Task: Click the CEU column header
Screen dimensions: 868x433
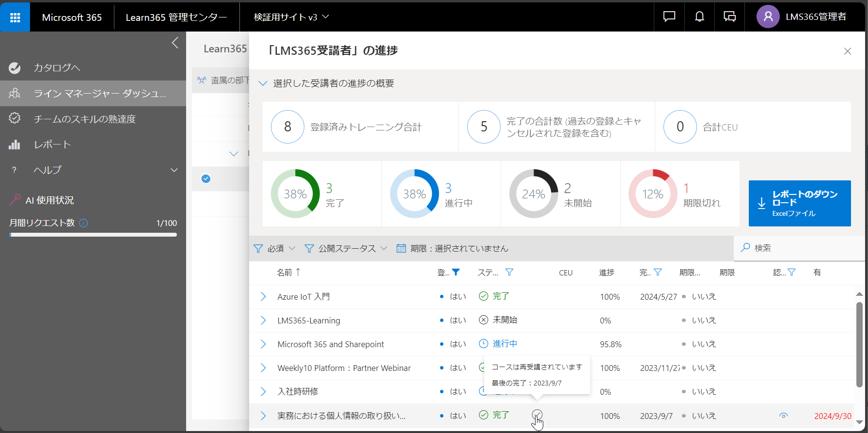Action: click(566, 273)
